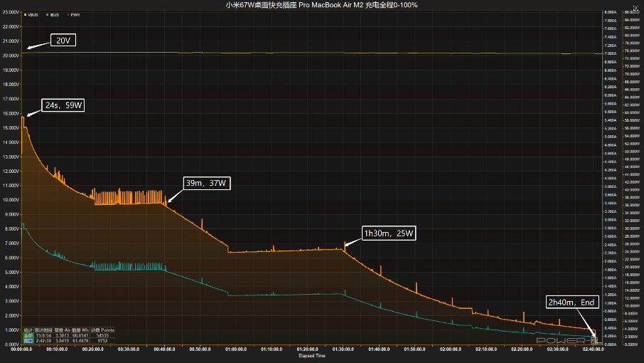Click the 02:40:00.0 time axis tick

point(594,349)
